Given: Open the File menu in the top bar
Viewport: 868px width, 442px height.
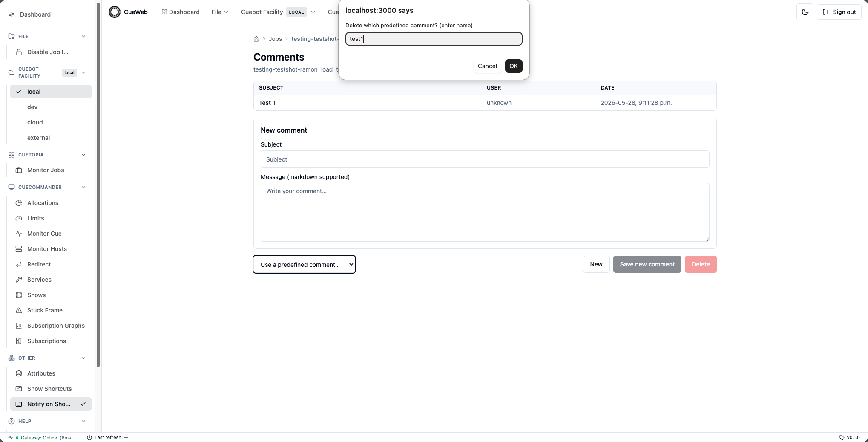Looking at the screenshot, I should tap(220, 12).
